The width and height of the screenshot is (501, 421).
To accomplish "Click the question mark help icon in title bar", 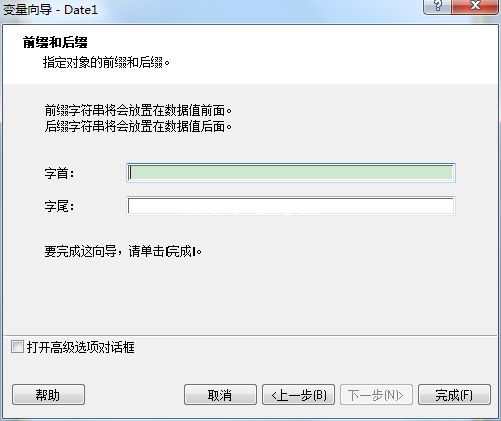I will pos(437,7).
